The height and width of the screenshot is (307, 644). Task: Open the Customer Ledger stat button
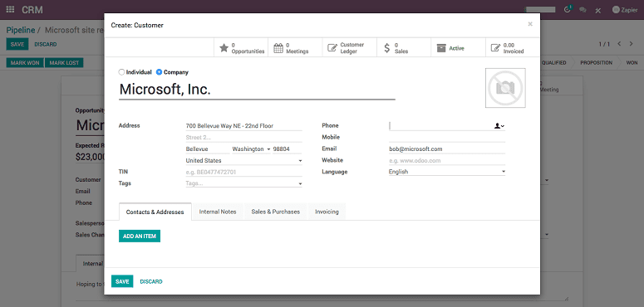point(350,48)
